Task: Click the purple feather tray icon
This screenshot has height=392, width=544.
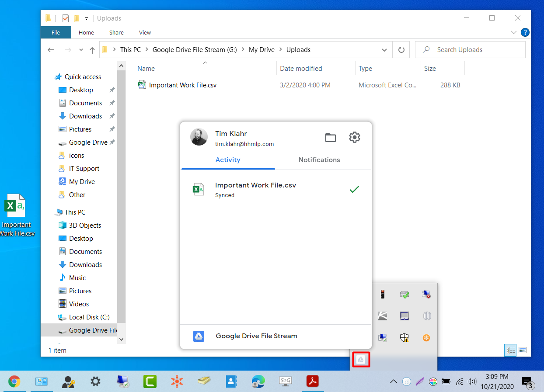Action: [419, 382]
